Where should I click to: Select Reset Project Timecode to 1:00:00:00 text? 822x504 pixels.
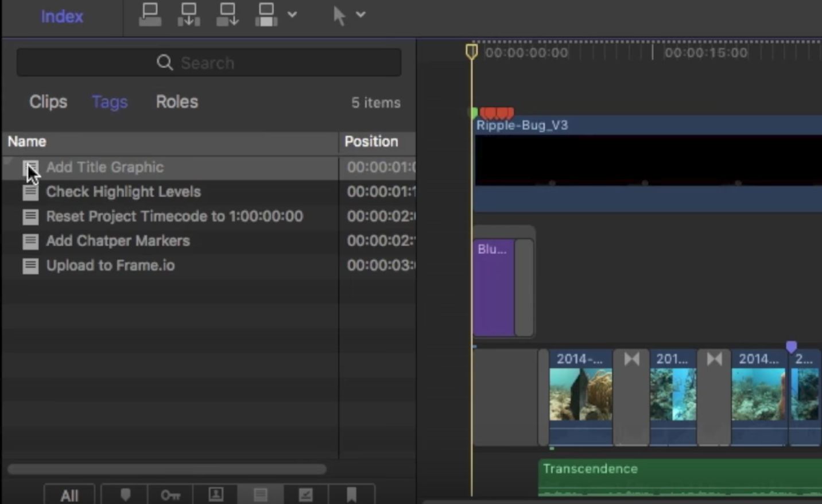pyautogui.click(x=175, y=216)
